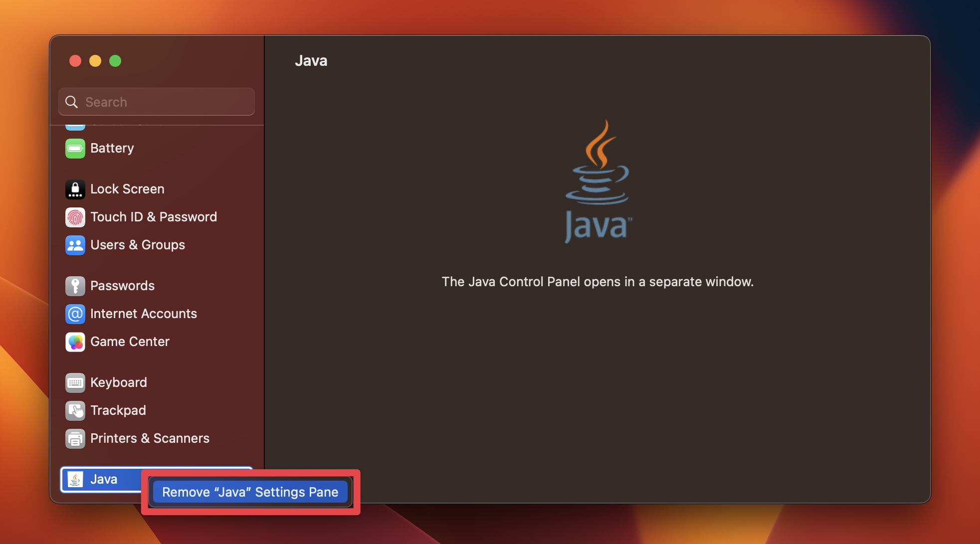Viewport: 980px width, 544px height.
Task: Click the Java pane title heading
Action: point(311,60)
